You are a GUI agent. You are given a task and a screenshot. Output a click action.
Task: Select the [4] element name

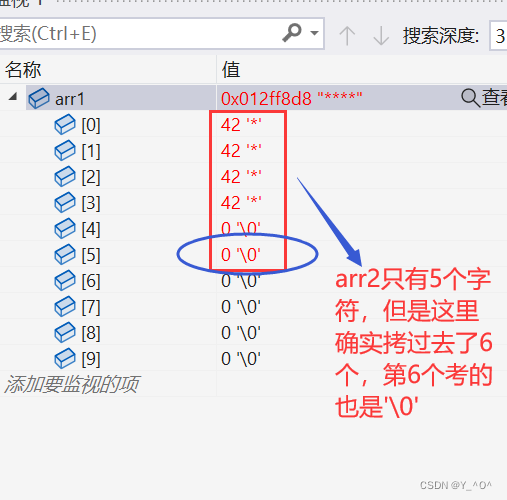point(91,229)
